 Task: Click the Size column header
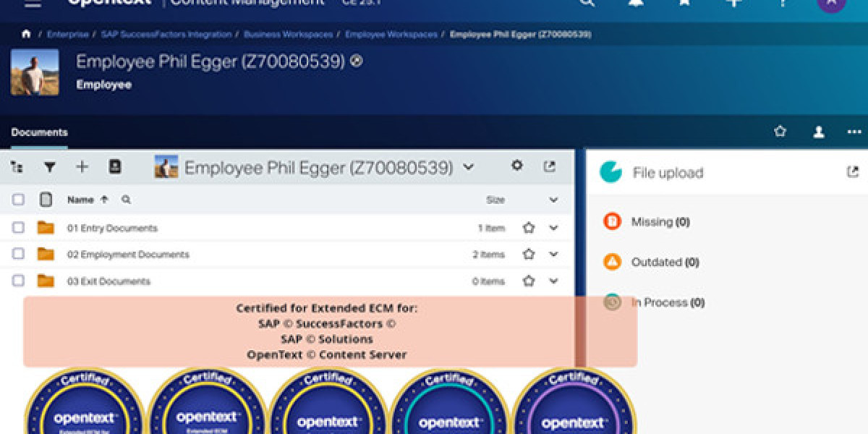[495, 200]
